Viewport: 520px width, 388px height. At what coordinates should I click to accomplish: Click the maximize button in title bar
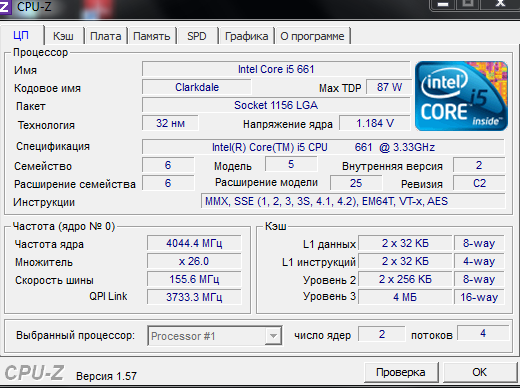[468, 4]
